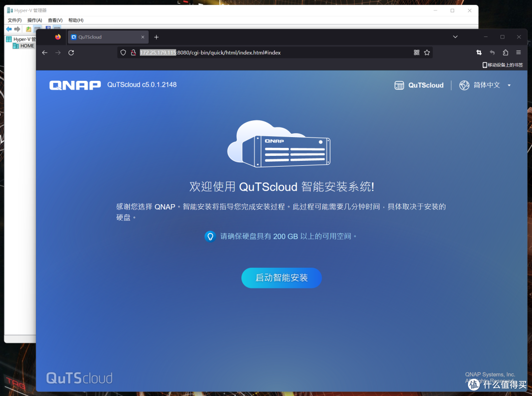Go forward one page in Firefox
The image size is (532, 396).
[58, 53]
